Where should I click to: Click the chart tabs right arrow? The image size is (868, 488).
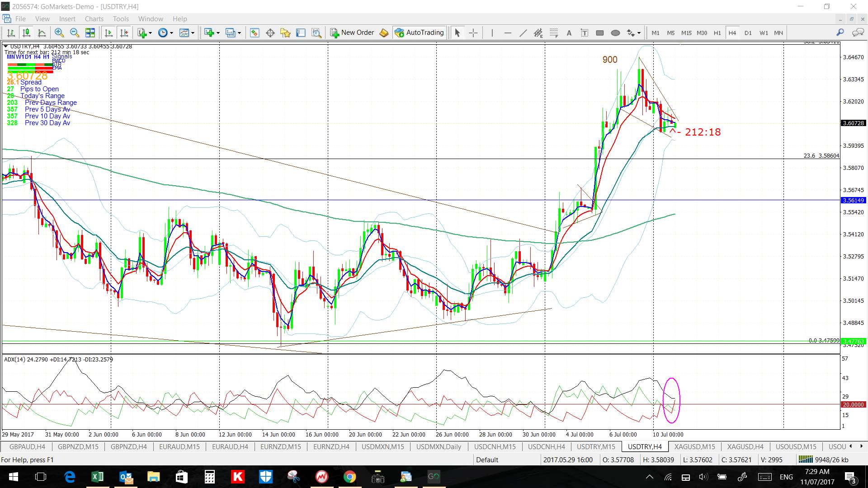point(861,446)
